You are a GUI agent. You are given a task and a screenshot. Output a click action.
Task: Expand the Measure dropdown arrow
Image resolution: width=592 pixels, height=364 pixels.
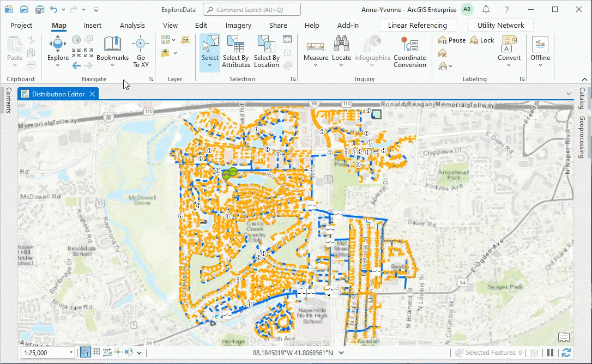pyautogui.click(x=316, y=66)
